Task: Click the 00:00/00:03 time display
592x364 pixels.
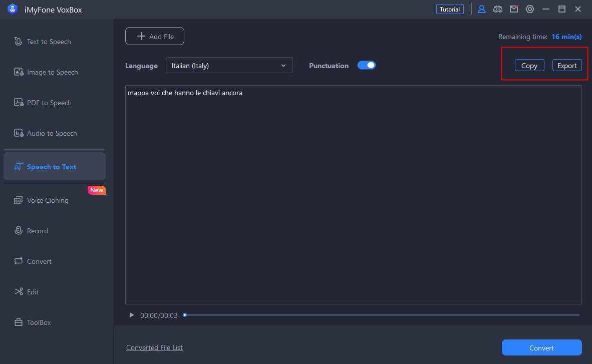Action: click(159, 315)
